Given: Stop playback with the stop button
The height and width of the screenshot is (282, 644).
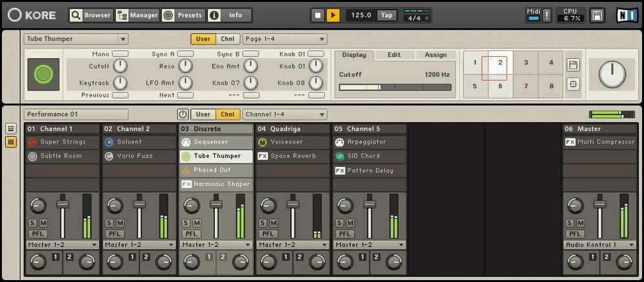Looking at the screenshot, I should coord(318,16).
